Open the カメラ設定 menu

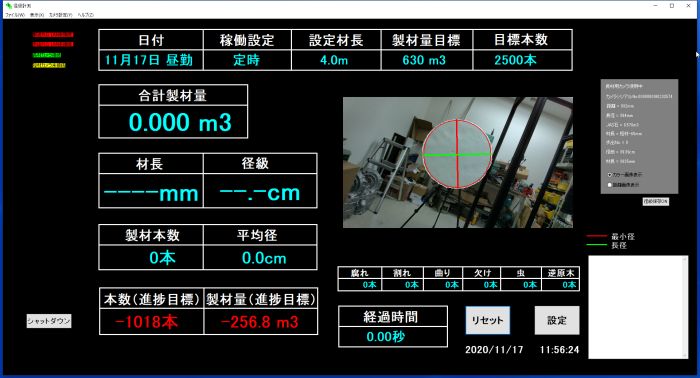[x=60, y=15]
